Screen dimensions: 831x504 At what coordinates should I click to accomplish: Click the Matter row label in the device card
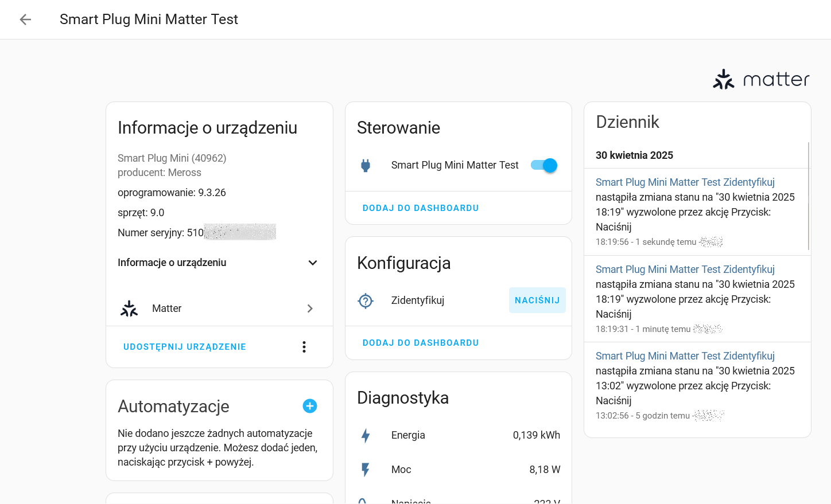click(x=167, y=308)
